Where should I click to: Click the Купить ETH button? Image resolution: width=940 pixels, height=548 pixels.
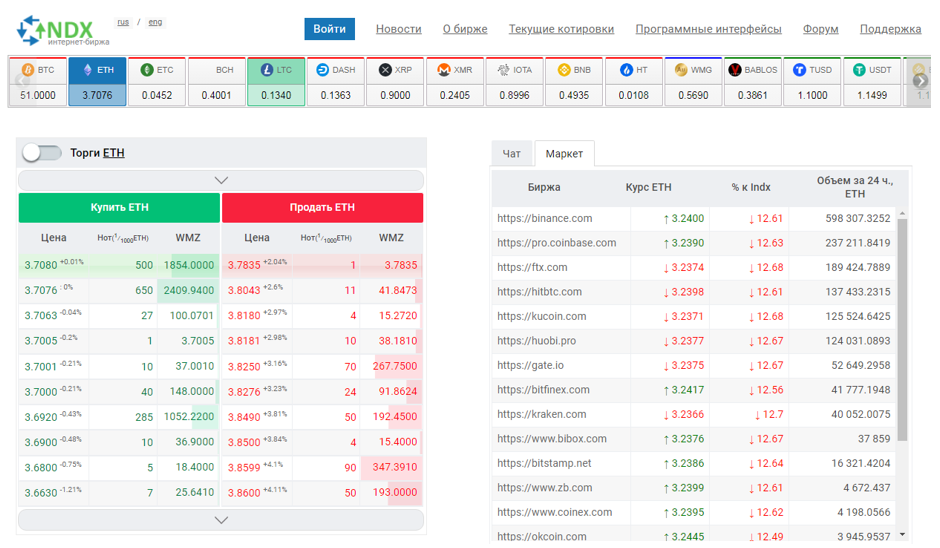pyautogui.click(x=119, y=207)
